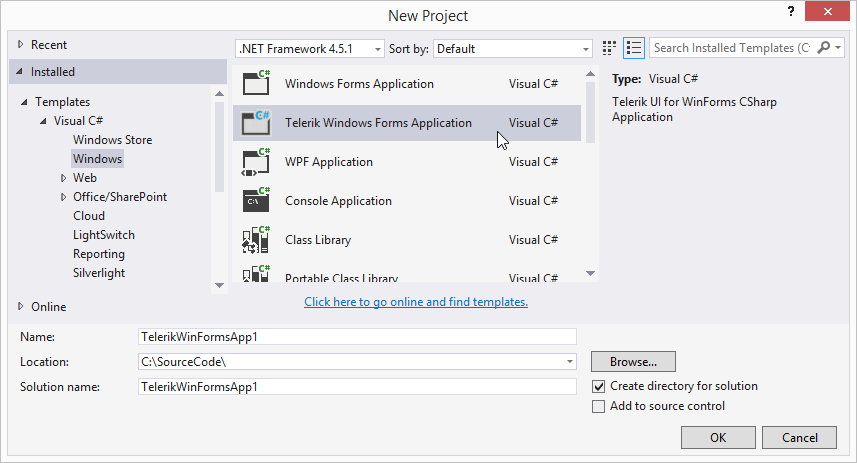Select the Silverlight category
Screen dimensions: 857x463
(x=99, y=273)
